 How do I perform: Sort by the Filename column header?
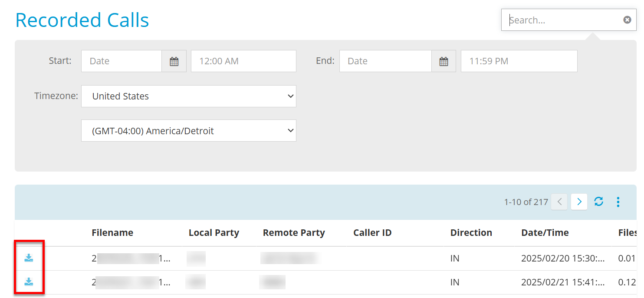(112, 232)
